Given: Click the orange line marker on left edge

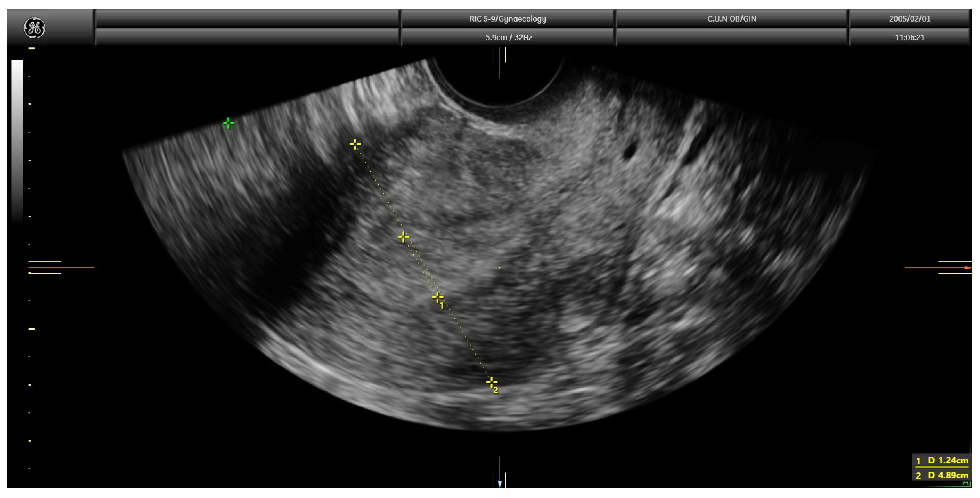Looking at the screenshot, I should tap(61, 268).
